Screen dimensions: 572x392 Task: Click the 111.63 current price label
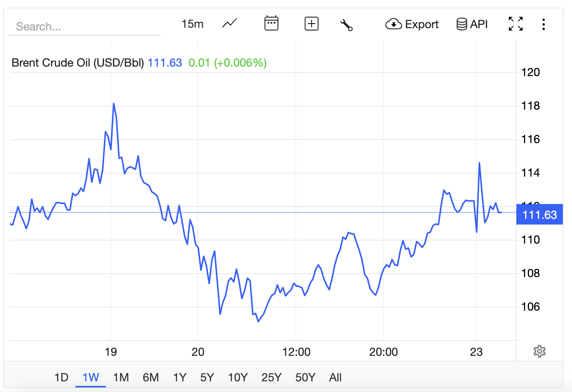coord(539,215)
